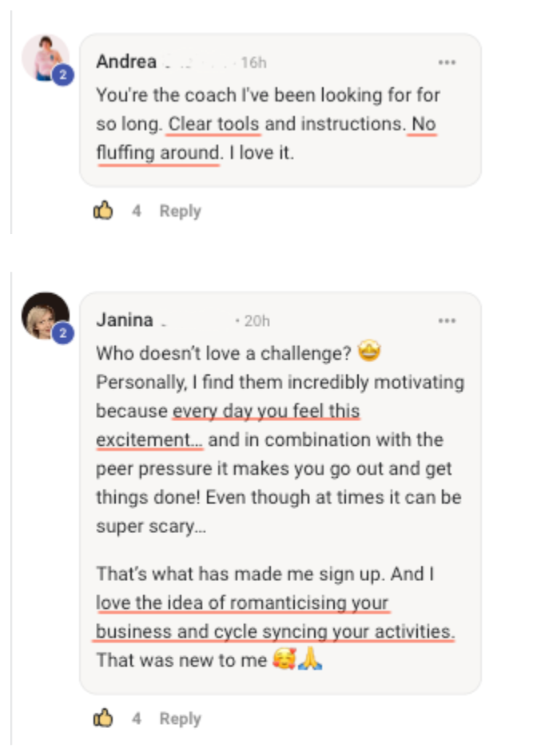Image resolution: width=553 pixels, height=756 pixels.
Task: Reply to Janina's comment
Action: pyautogui.click(x=180, y=718)
